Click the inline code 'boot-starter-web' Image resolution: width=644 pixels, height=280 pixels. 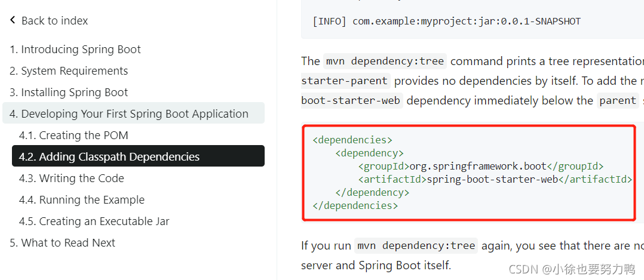click(352, 100)
